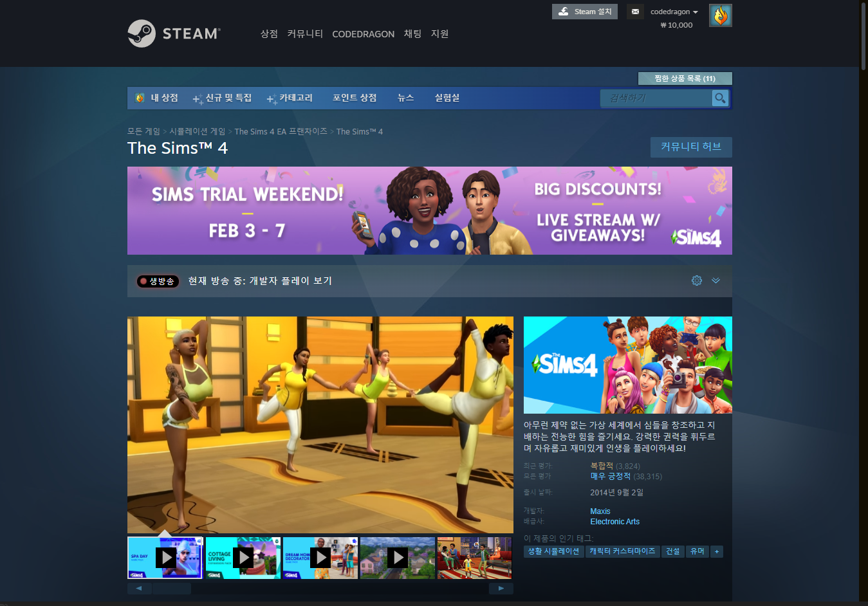Click Sims Trial Weekend banner

430,210
